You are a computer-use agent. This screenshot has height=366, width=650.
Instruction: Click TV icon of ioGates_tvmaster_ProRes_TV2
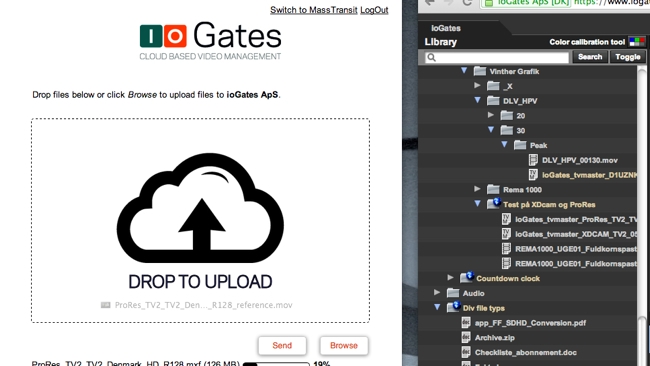click(506, 219)
